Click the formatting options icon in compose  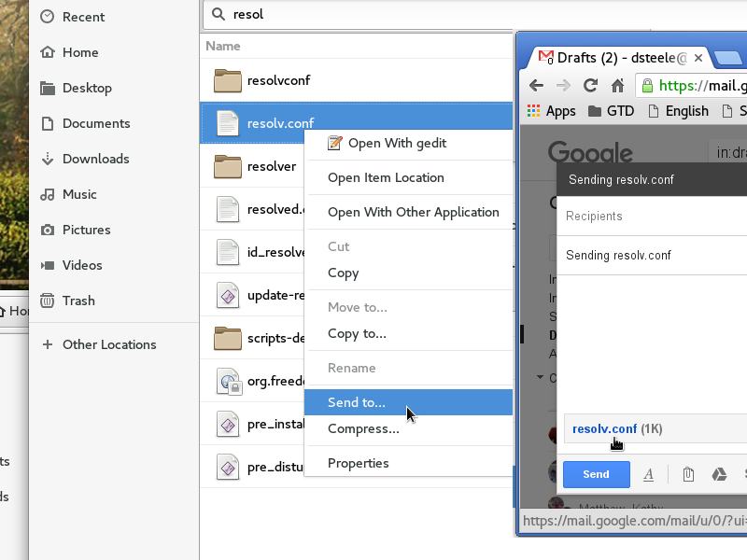648,474
